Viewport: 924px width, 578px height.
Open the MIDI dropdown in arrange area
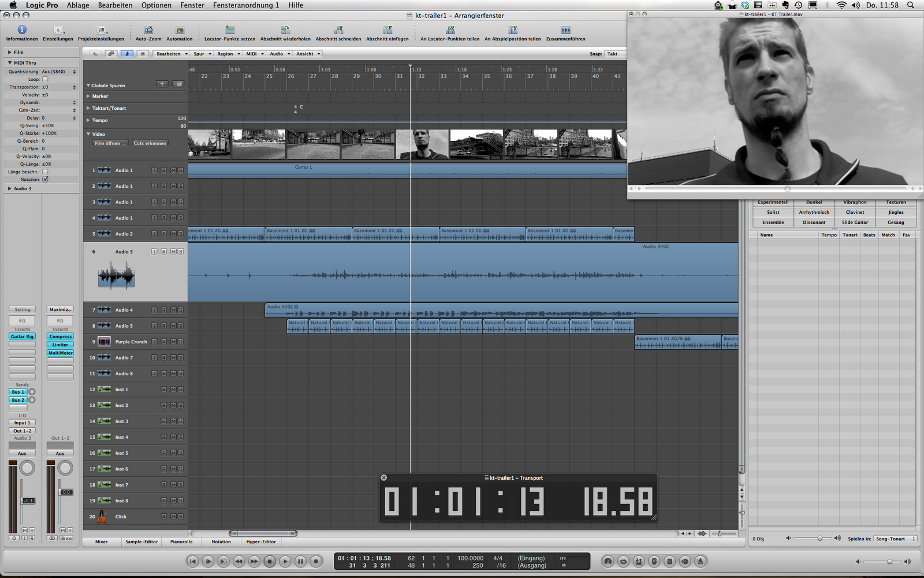coord(255,54)
